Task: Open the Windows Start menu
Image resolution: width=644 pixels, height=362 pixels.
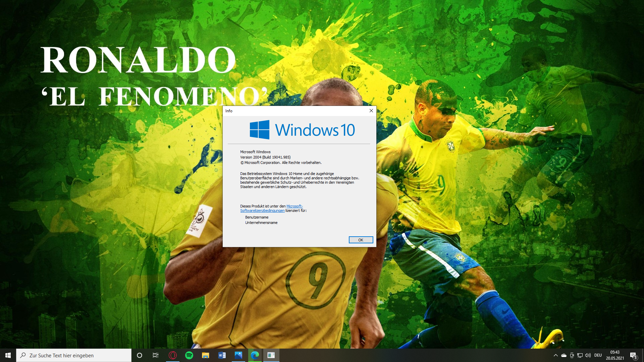Action: point(8,355)
